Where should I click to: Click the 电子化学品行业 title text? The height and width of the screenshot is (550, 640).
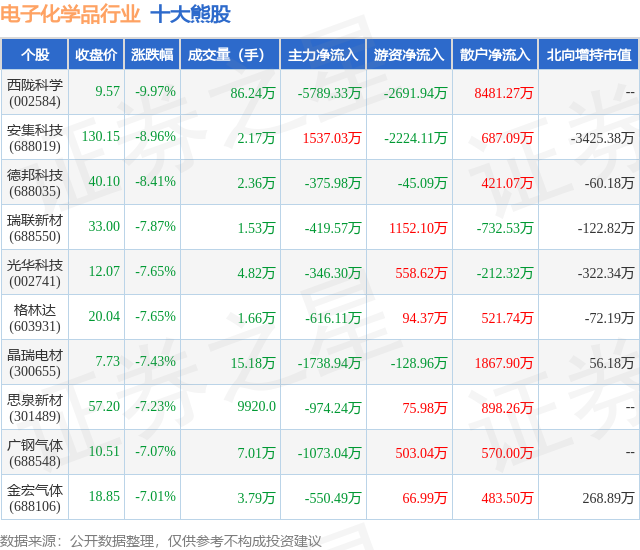pos(70,14)
